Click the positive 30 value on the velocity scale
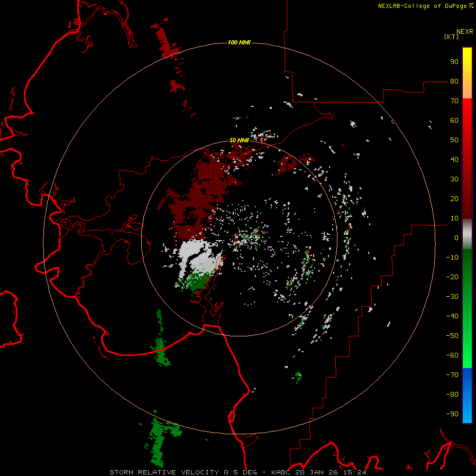The width and height of the screenshot is (476, 476). [454, 179]
